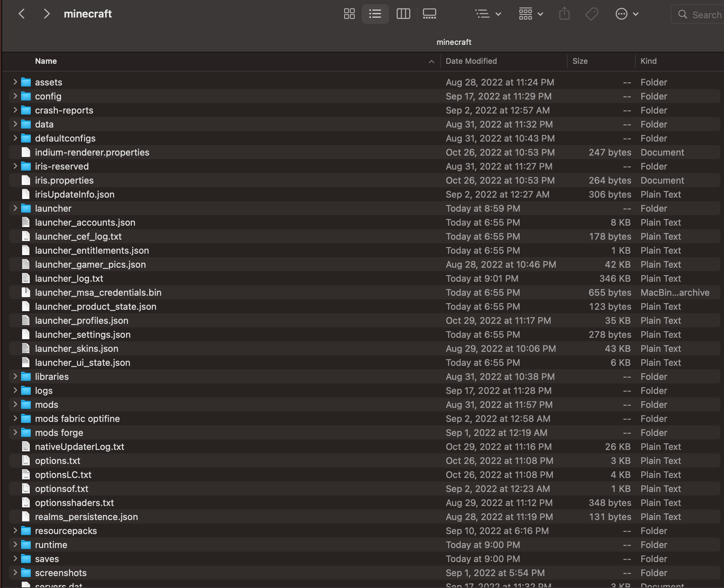
Task: Expand the resourcepacks folder
Action: (15, 531)
